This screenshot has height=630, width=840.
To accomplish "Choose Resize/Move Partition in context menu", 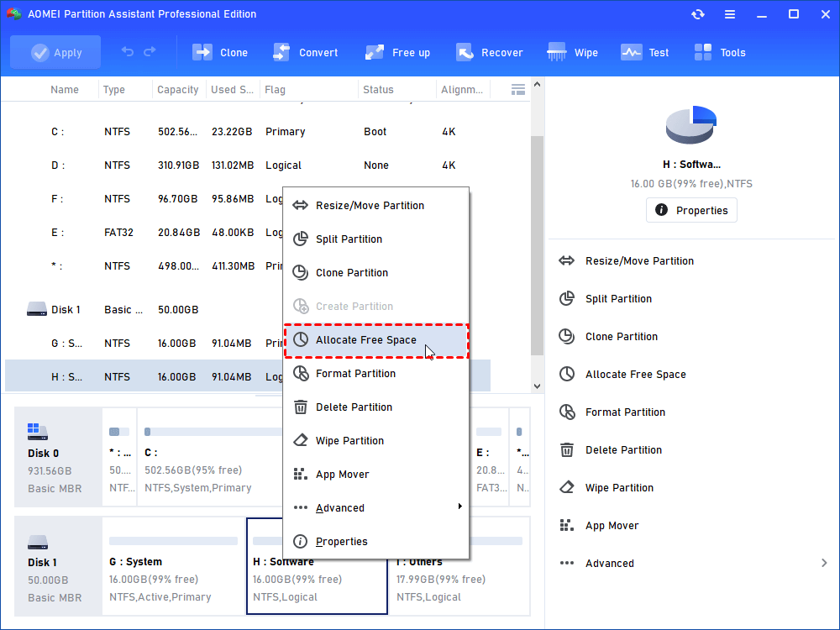I will 376,206.
